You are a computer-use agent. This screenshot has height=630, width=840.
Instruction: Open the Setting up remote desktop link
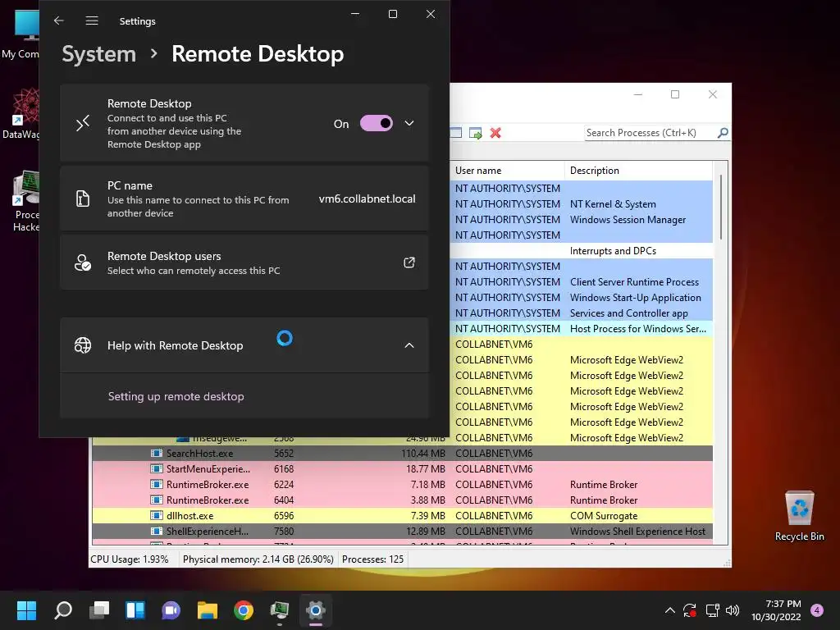(176, 396)
